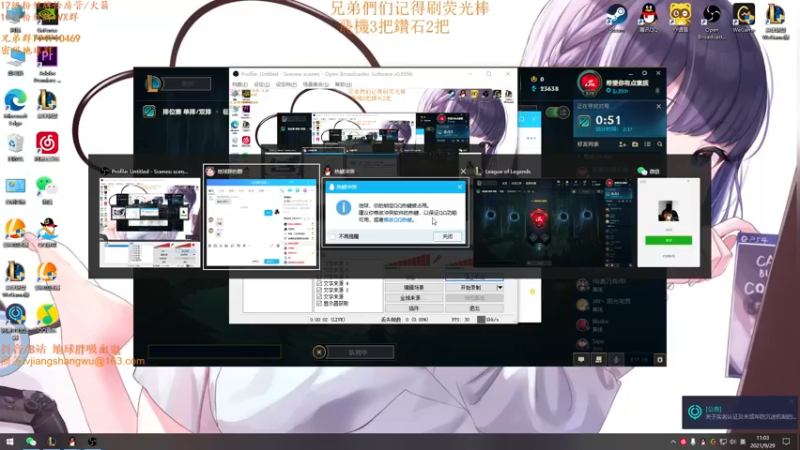
Task: Launch the Open Broadcaster desktop shortcut
Action: coord(711,20)
